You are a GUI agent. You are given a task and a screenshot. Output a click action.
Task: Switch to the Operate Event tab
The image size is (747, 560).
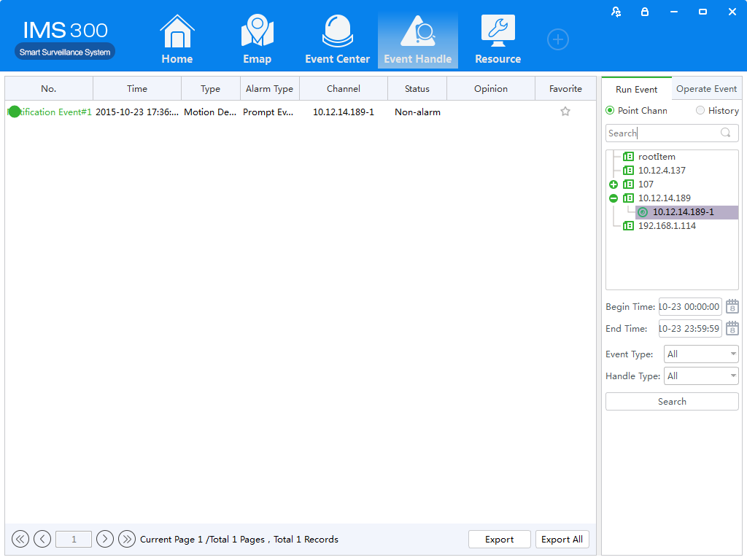(x=706, y=89)
